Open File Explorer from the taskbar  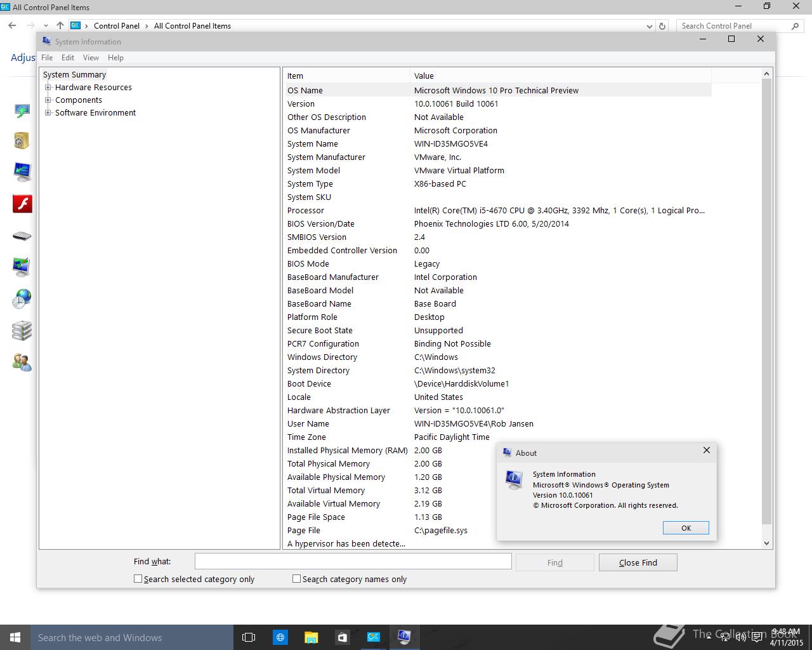tap(311, 637)
